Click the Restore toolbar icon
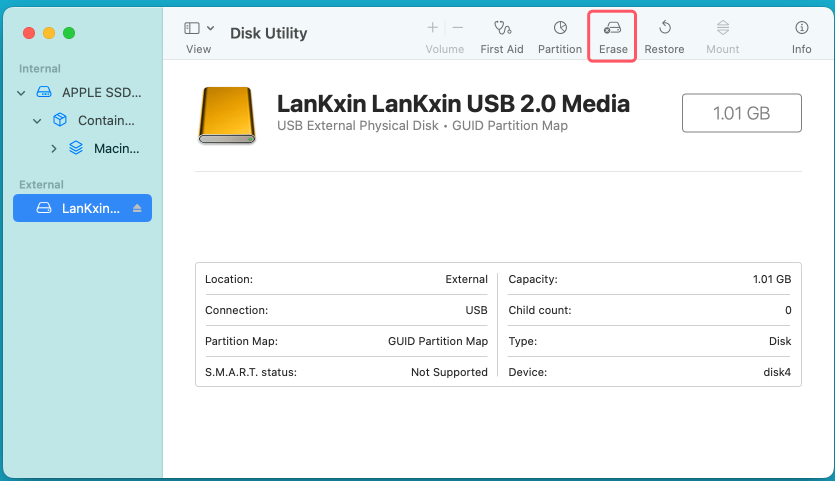Image resolution: width=835 pixels, height=481 pixels. (664, 29)
